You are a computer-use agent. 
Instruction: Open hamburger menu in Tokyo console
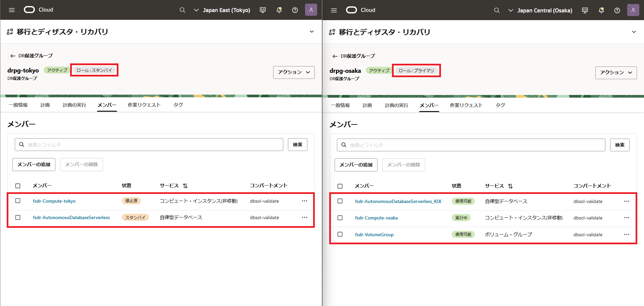12,10
